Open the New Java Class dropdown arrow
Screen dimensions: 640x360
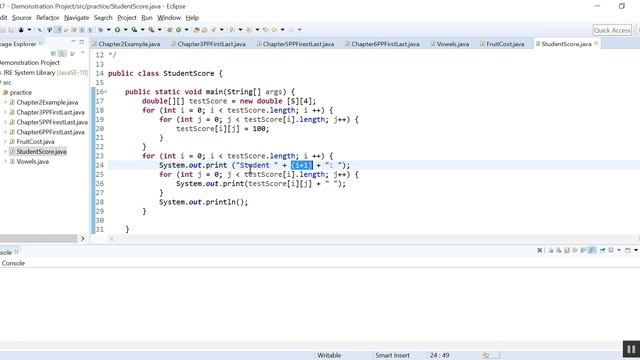187,30
